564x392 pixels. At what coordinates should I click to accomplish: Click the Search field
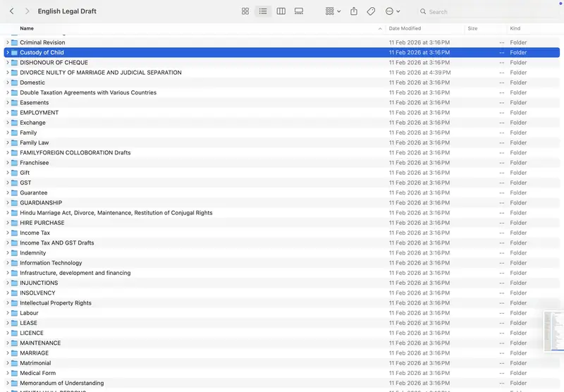click(x=487, y=11)
